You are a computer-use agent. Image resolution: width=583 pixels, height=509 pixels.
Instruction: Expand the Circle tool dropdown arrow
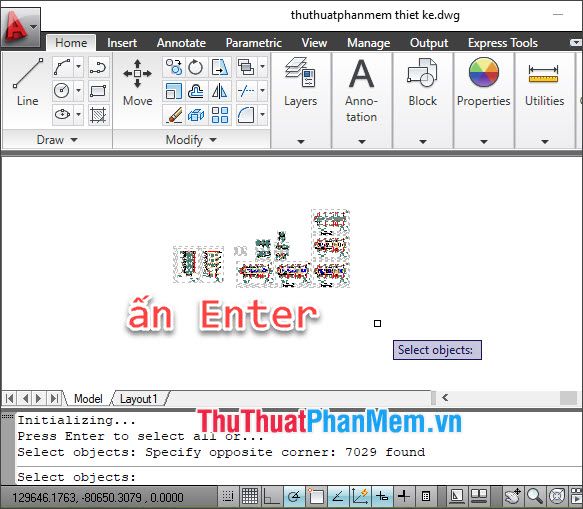[x=78, y=91]
